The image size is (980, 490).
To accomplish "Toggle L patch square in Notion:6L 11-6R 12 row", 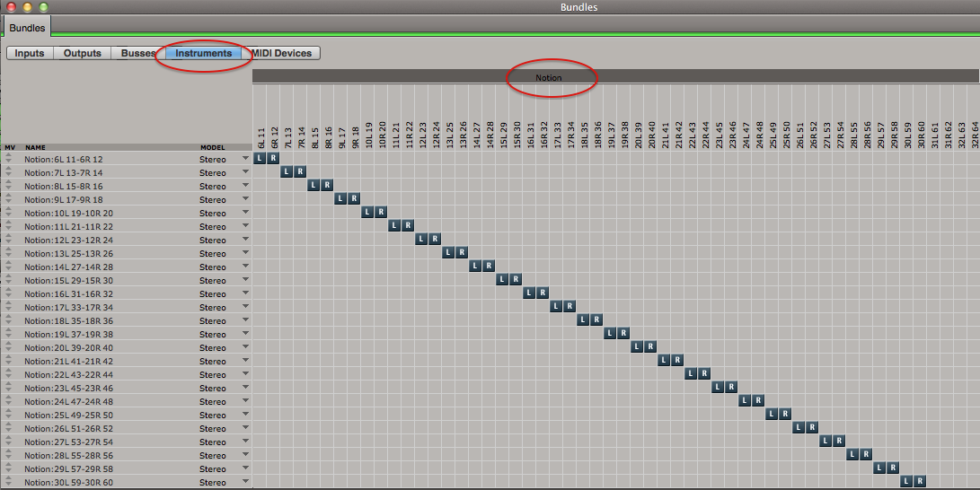I will tap(260, 158).
